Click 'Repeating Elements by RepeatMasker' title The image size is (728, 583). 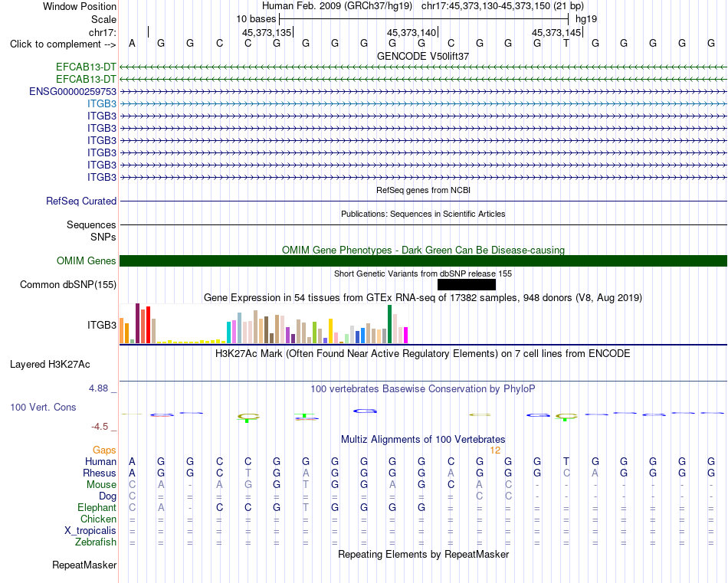click(x=423, y=554)
